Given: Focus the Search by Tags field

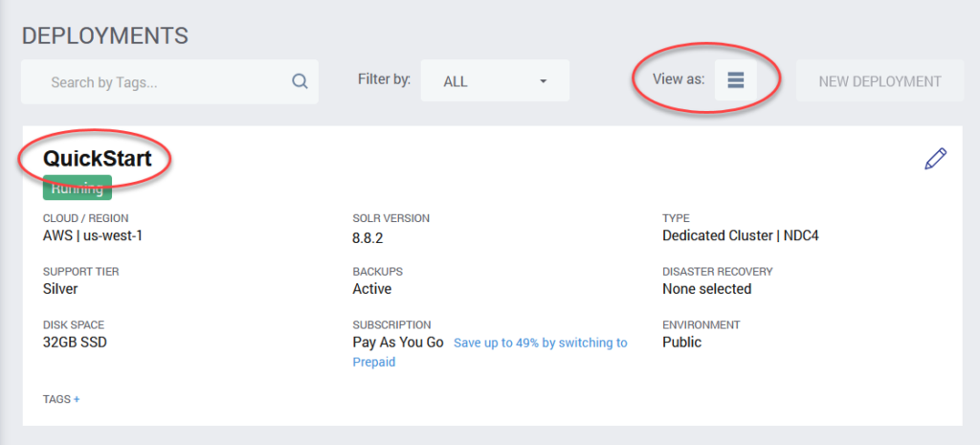Looking at the screenshot, I should [169, 81].
